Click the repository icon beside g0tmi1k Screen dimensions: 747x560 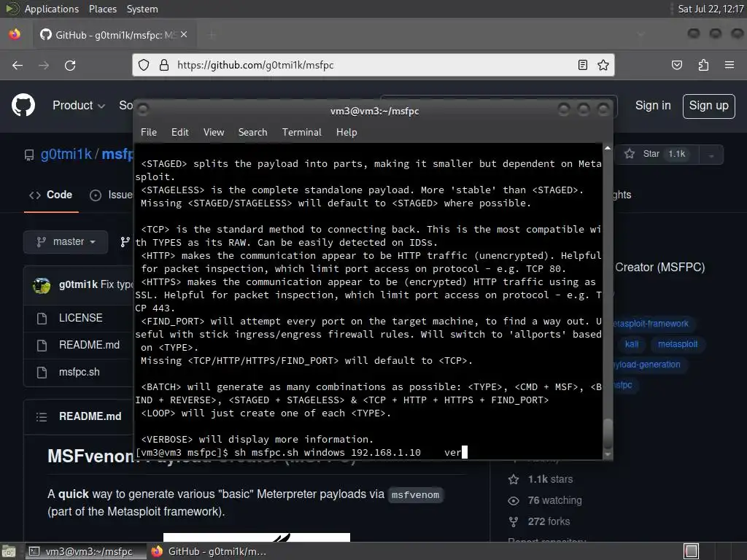coord(29,155)
